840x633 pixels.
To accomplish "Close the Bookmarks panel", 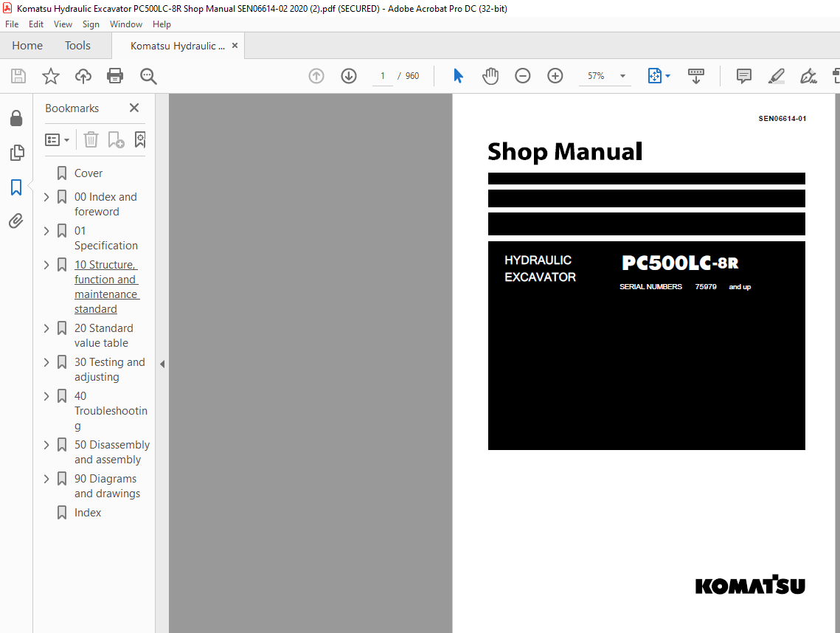I will click(134, 108).
